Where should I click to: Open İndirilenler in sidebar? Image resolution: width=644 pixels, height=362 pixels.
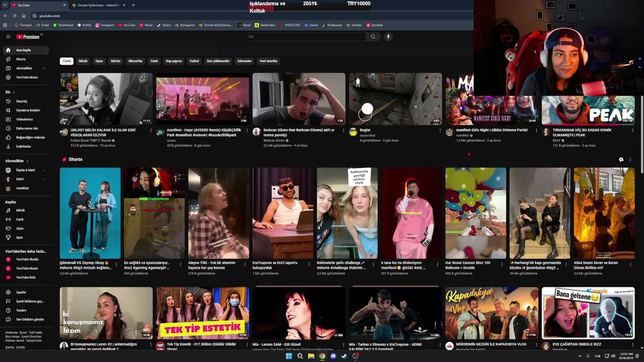click(x=23, y=146)
